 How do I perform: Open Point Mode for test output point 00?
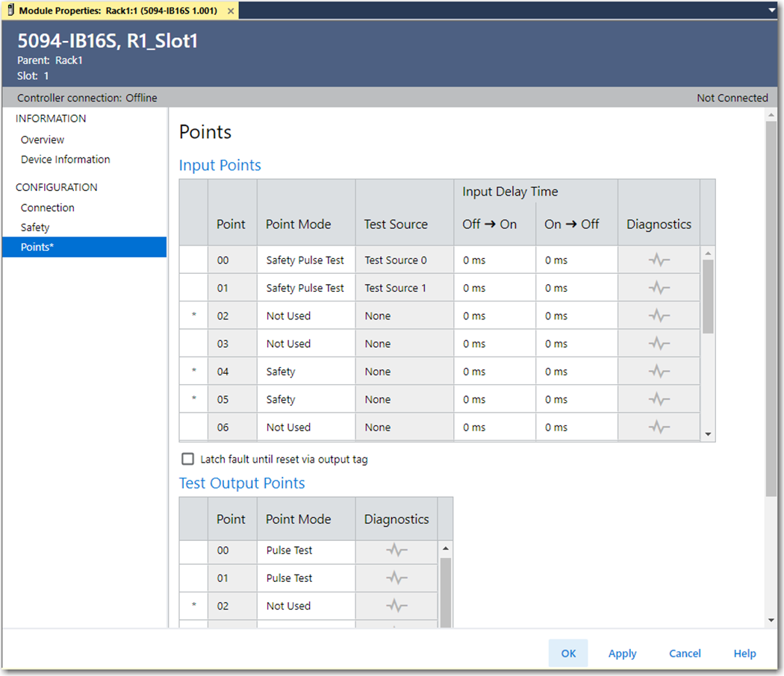coord(305,551)
